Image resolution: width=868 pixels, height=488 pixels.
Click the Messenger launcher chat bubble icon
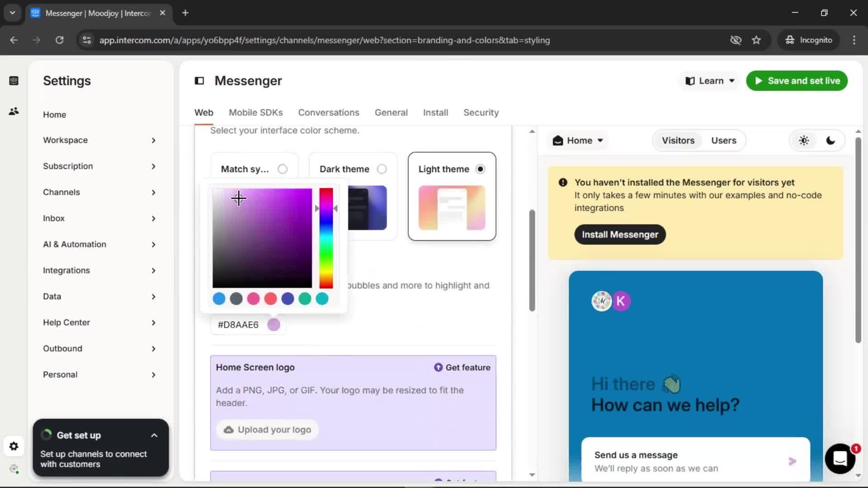[x=840, y=459]
